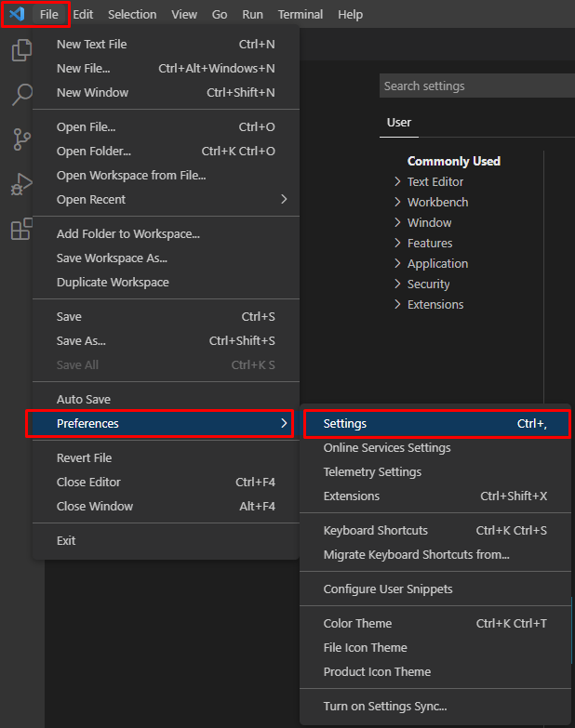The image size is (575, 728).
Task: Select Commonly Used settings category
Action: coord(454,161)
